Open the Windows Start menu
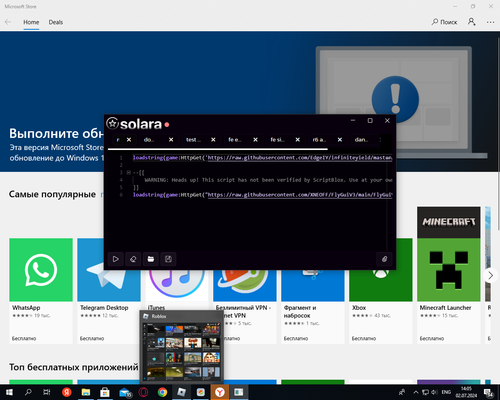Viewport: 500px width, 400px height. (x=9, y=392)
